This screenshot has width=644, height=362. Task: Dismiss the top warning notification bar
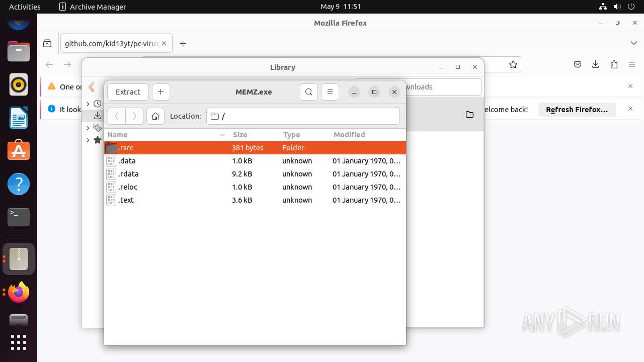[x=630, y=86]
